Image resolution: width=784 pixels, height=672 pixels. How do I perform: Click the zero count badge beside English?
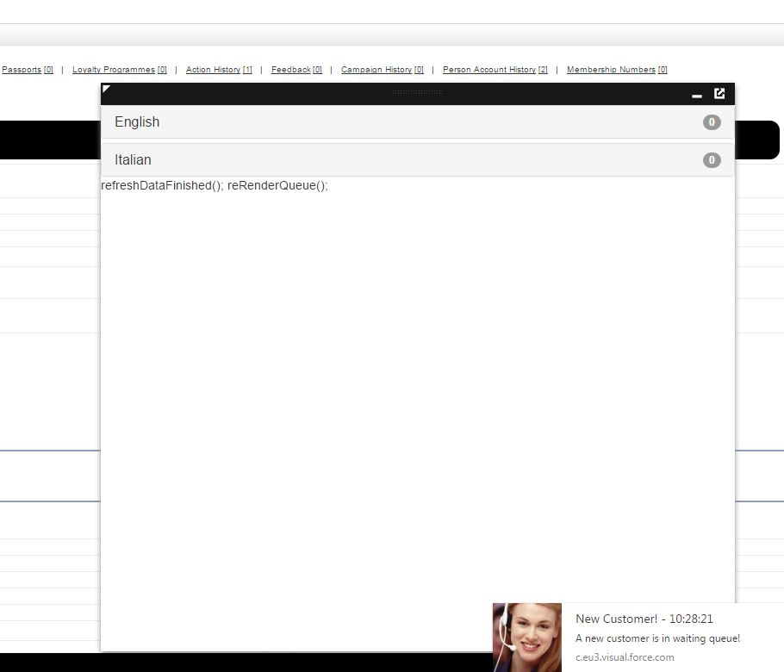coord(712,122)
